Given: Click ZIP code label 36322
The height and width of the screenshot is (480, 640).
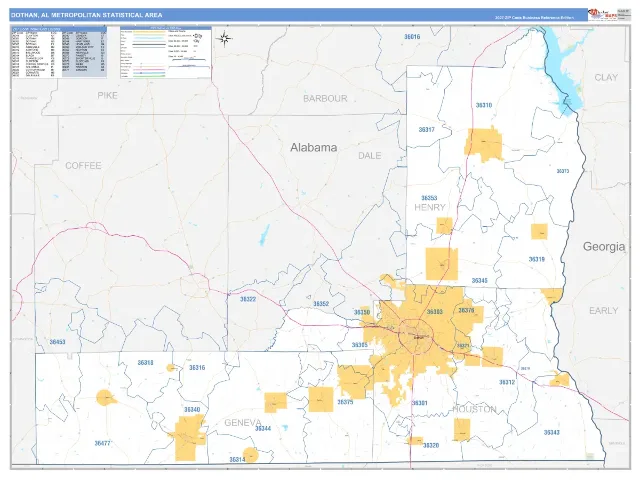Looking at the screenshot, I should tap(248, 299).
